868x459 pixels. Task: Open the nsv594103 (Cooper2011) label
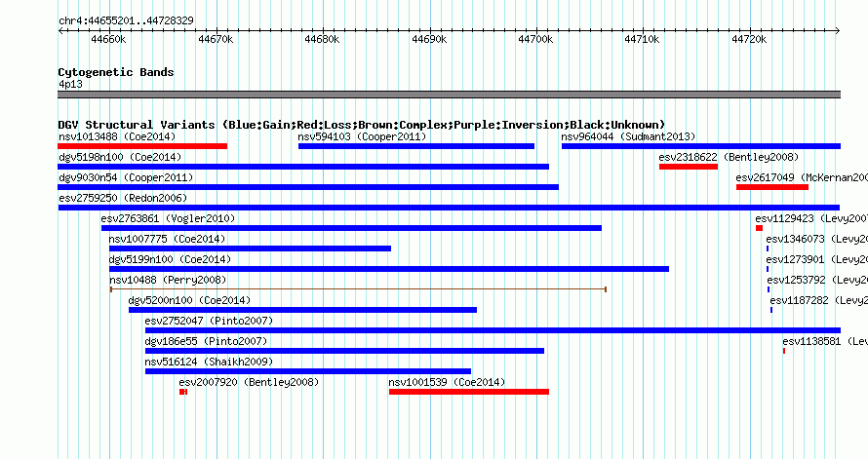[x=362, y=136]
